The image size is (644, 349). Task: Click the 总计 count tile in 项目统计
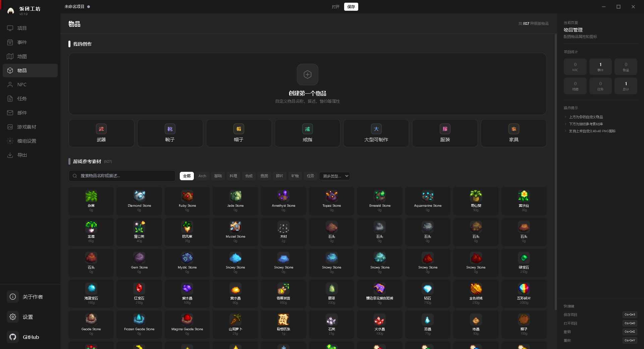point(626,86)
